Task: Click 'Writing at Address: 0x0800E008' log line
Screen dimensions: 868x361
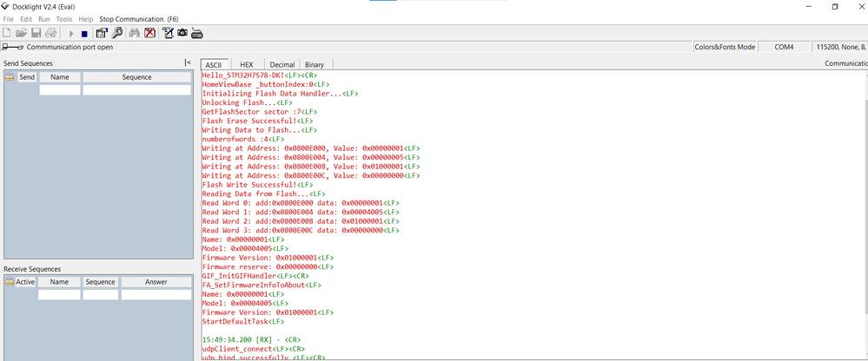Action: (311, 167)
